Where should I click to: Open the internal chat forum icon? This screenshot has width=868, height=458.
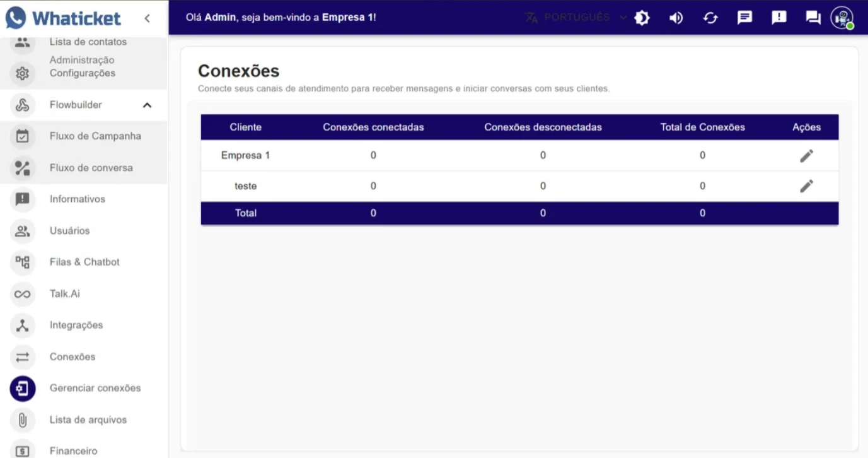pos(813,18)
